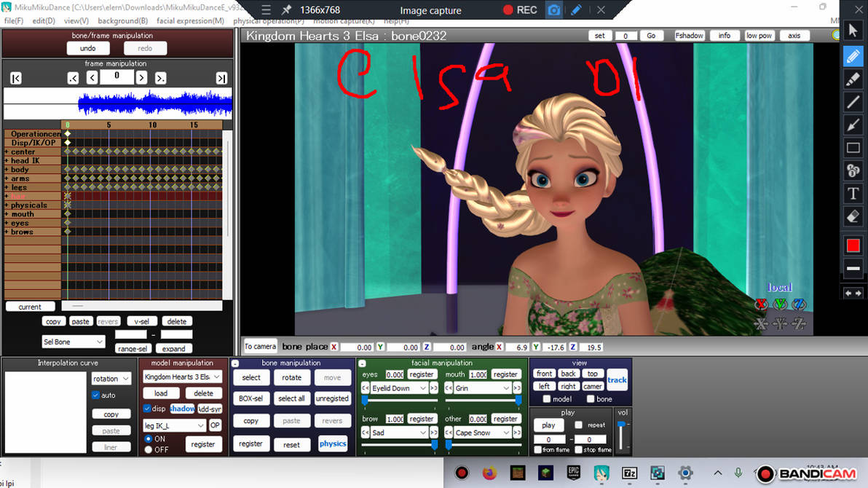
Task: Open the mouth expression dropdown showing Grin
Action: pyautogui.click(x=480, y=387)
